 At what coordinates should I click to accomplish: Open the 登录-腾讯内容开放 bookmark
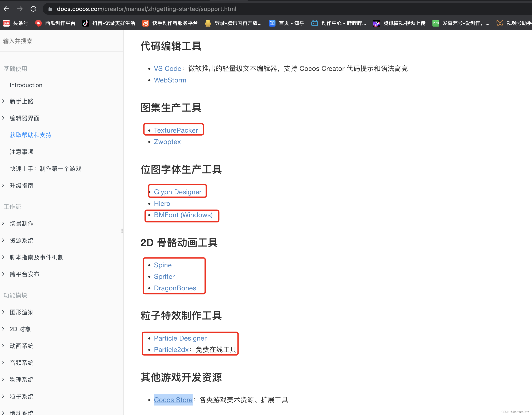(x=233, y=23)
